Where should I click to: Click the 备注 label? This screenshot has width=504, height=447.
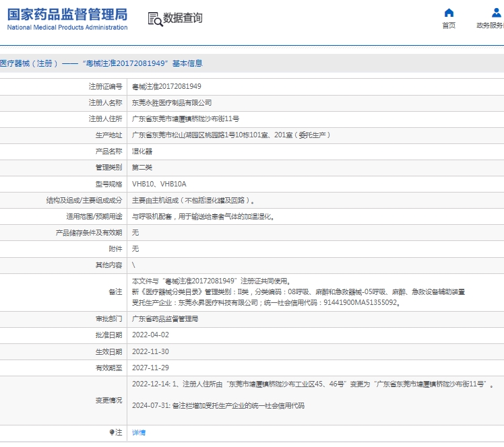[115, 292]
